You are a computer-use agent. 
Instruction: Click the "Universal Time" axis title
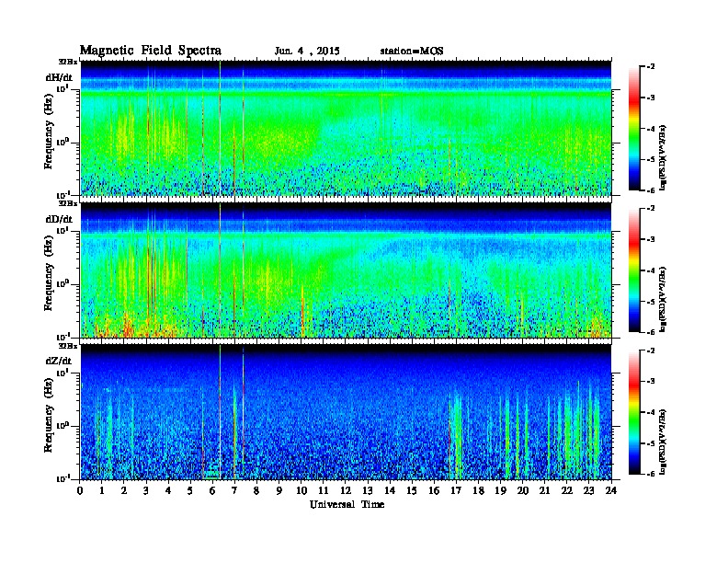pyautogui.click(x=347, y=504)
